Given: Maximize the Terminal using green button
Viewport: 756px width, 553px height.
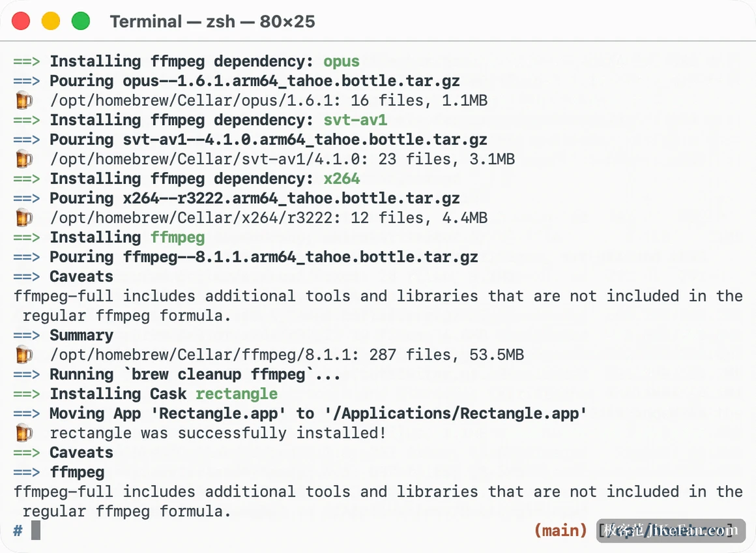Looking at the screenshot, I should pos(81,22).
